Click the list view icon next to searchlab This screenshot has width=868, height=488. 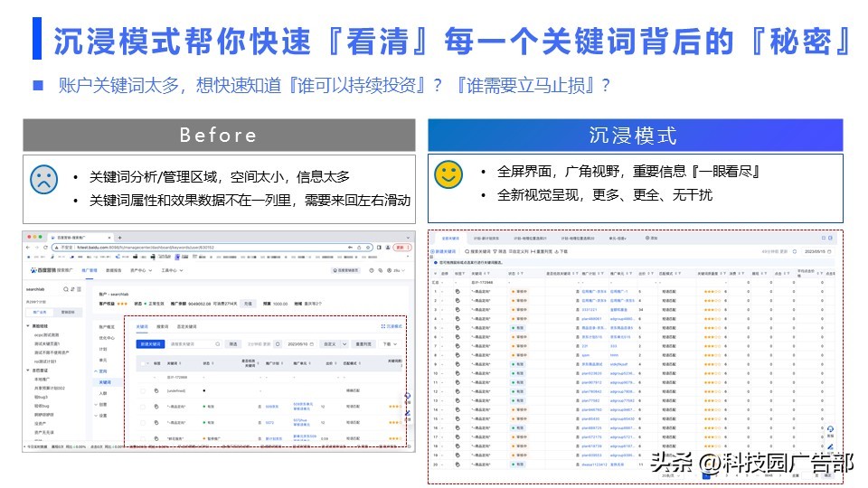coord(80,289)
